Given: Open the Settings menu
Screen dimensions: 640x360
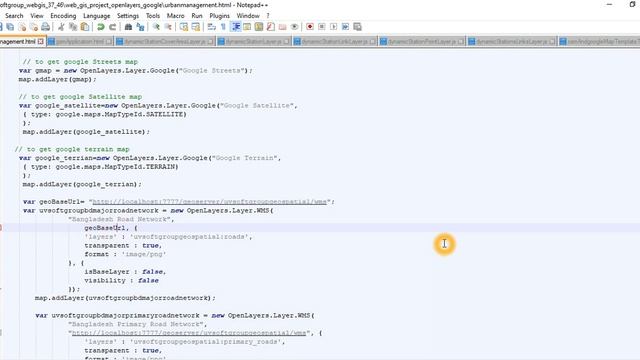Looking at the screenshot, I should pyautogui.click(x=128, y=16).
